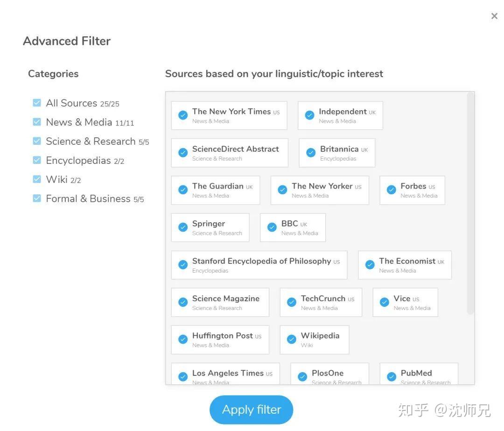Toggle the Formal & Business checkbox
504x431 pixels.
coord(37,198)
